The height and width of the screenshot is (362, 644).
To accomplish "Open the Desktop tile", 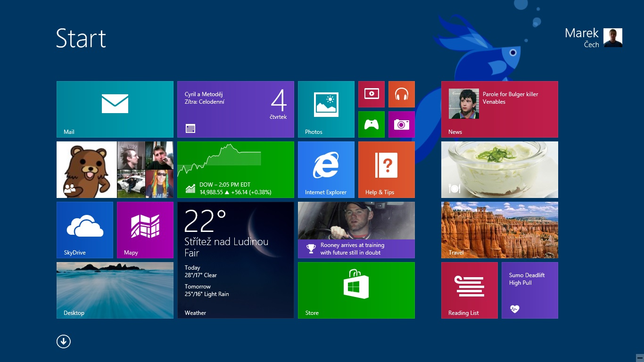I will pos(115,290).
